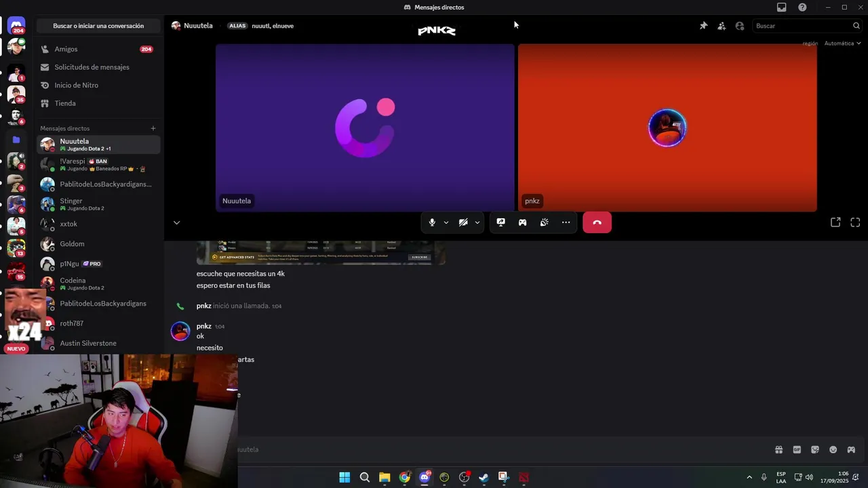Open Solicitudes de mensajes
The height and width of the screenshot is (488, 868).
pos(98,67)
